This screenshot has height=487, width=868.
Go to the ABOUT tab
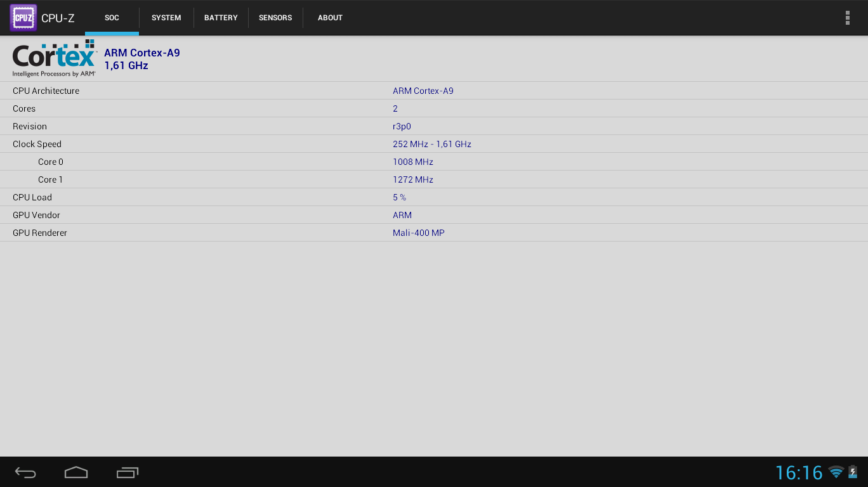click(x=330, y=18)
